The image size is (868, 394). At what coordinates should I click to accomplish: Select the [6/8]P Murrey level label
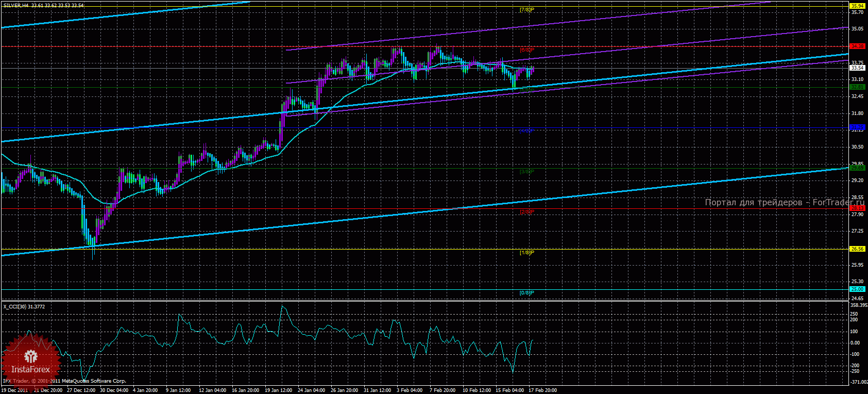pyautogui.click(x=526, y=50)
